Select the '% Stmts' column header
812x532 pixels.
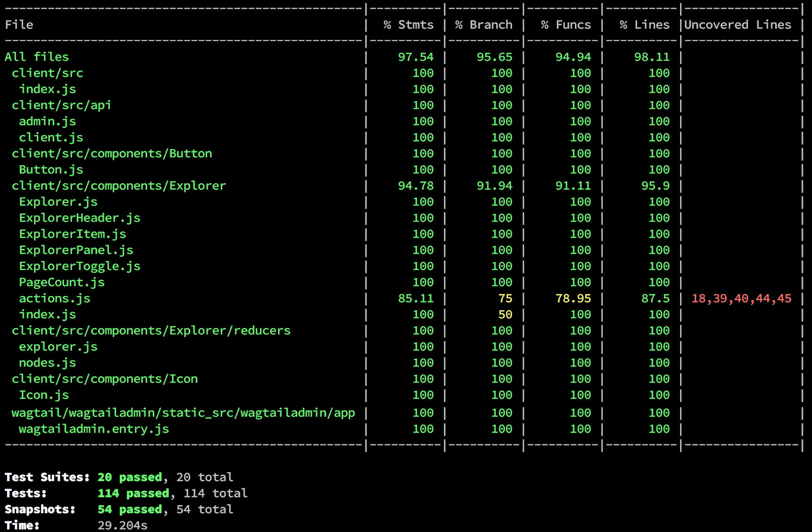(409, 25)
